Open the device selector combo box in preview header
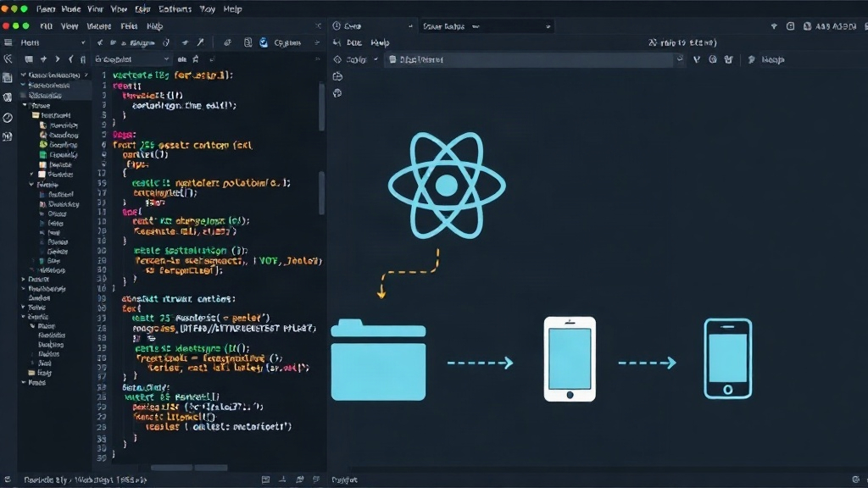This screenshot has height=488, width=868. pos(486,26)
